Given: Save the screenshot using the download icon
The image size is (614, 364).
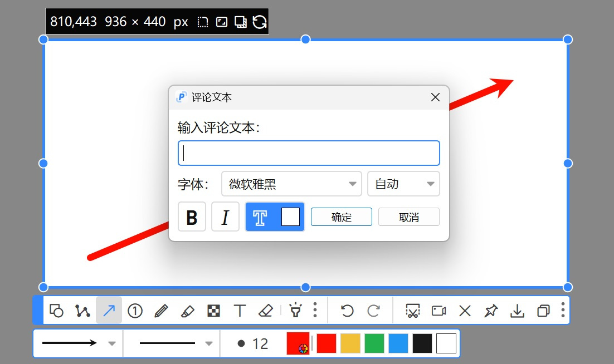Looking at the screenshot, I should (x=517, y=311).
